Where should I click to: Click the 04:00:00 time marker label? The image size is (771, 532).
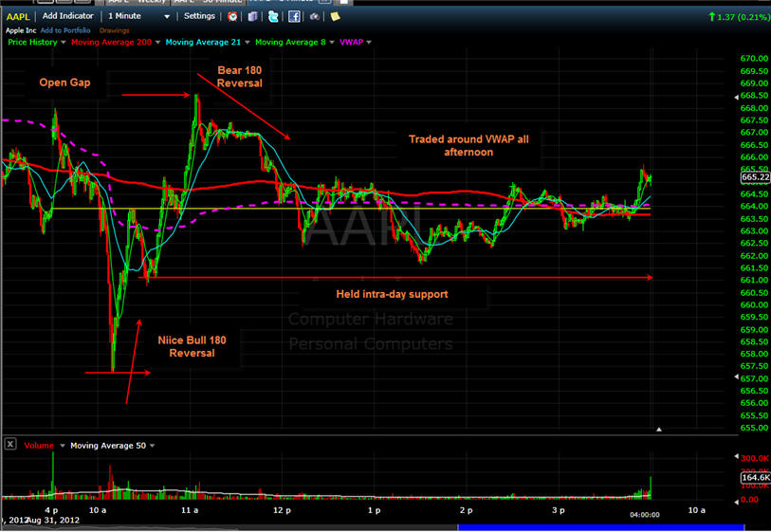coord(645,515)
